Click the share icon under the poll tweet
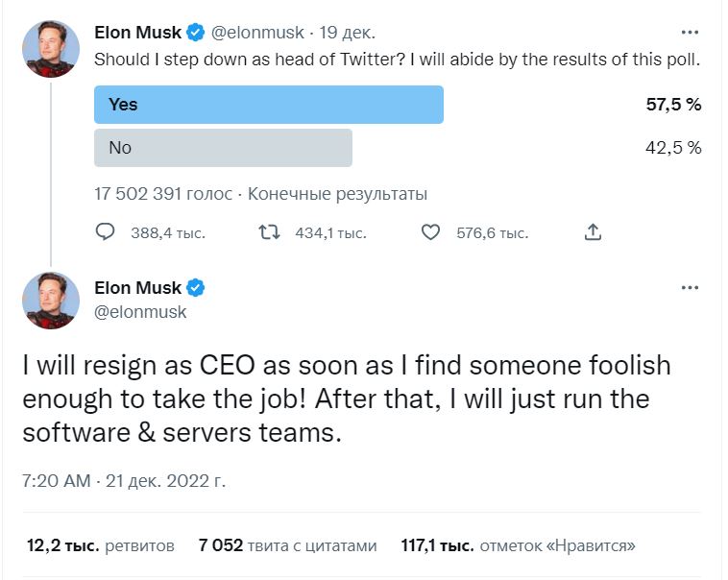The height and width of the screenshot is (580, 728). click(593, 232)
